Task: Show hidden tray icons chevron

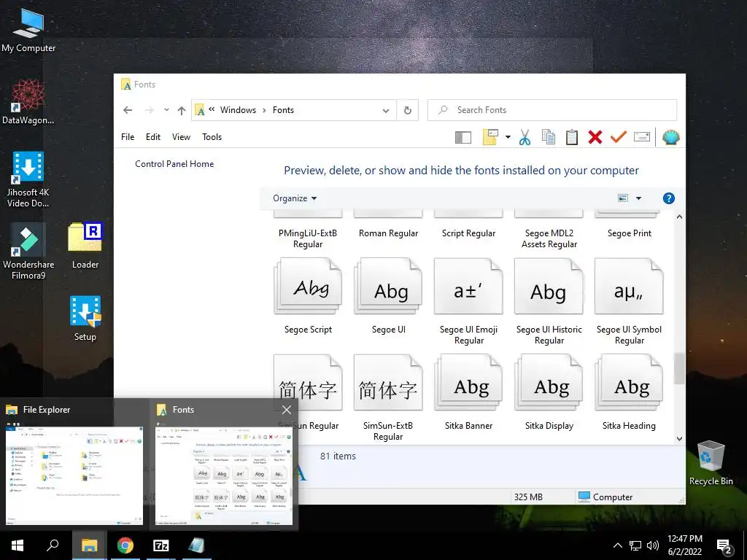Action: point(617,545)
